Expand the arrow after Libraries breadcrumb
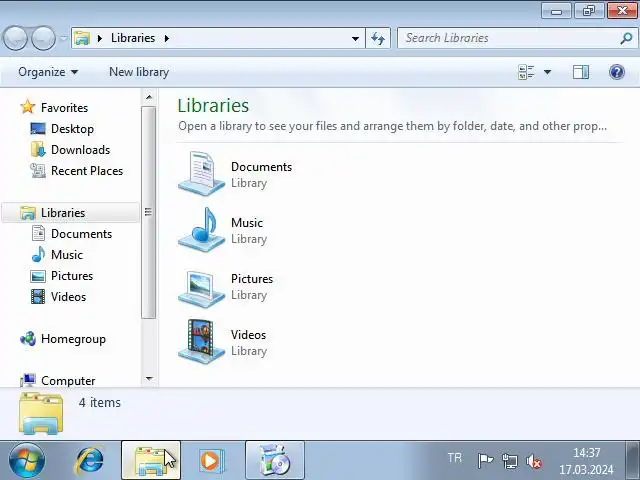The height and width of the screenshot is (480, 640). click(167, 38)
